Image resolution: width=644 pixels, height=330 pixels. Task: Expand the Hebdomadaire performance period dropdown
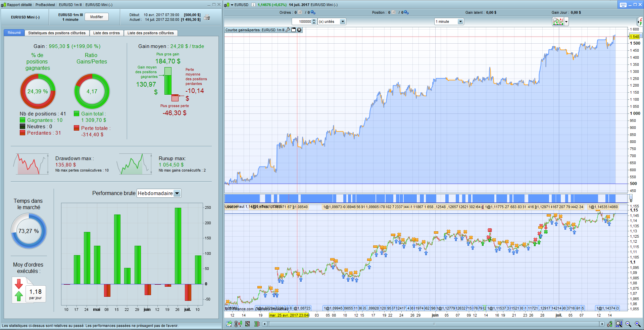(x=177, y=193)
